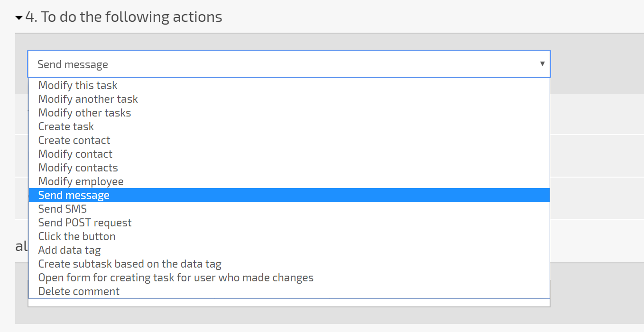Select 'Modify other tasks' option
The height and width of the screenshot is (332, 644).
pyautogui.click(x=289, y=113)
